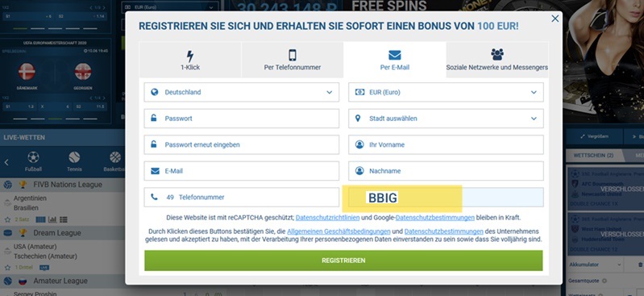Open the reCAPTCHA Datenschutzrichtlinien link
644x296 pixels.
pos(327,218)
